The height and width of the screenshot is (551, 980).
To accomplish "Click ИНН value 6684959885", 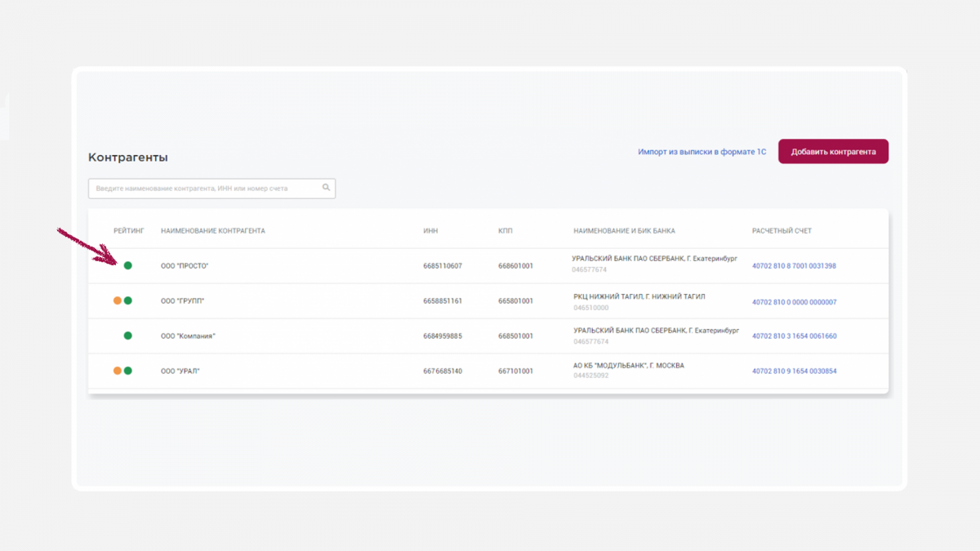I will coord(443,336).
